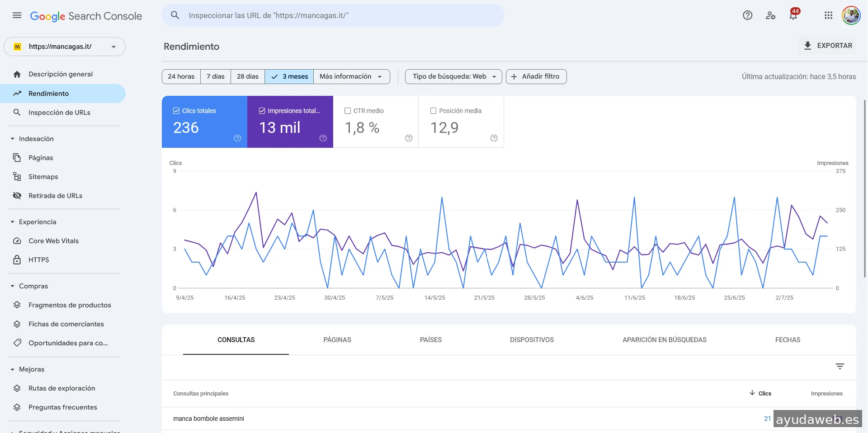This screenshot has width=868, height=433.
Task: Open the Google apps grid icon
Action: click(828, 15)
